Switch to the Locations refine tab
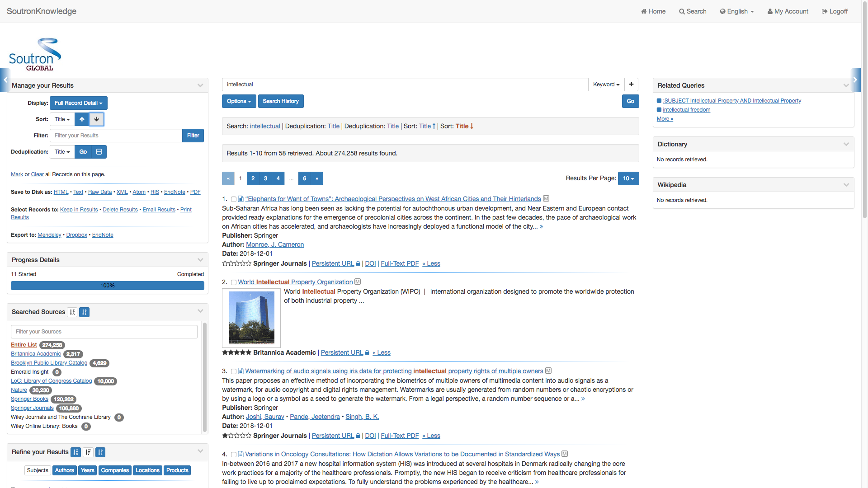This screenshot has width=868, height=488. pos(147,470)
